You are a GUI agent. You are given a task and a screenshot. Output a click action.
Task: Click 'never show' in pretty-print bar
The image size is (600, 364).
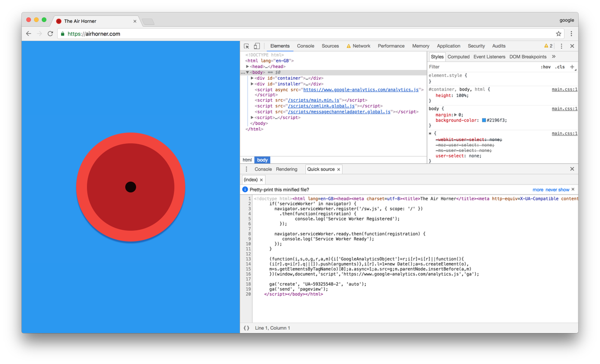click(557, 190)
